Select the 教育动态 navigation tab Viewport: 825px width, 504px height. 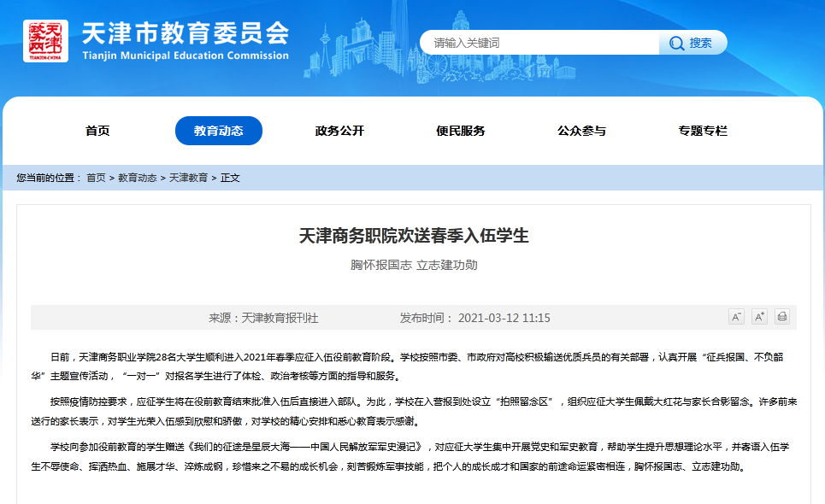pyautogui.click(x=218, y=131)
